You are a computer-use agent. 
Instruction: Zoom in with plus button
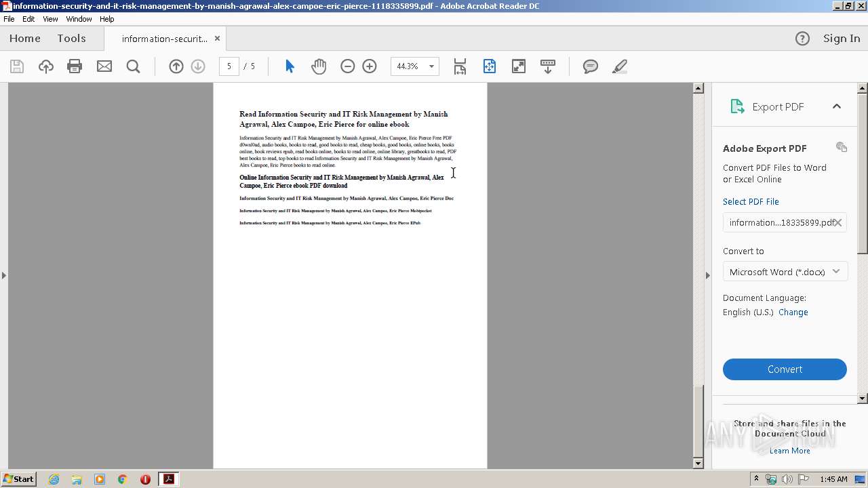(370, 66)
